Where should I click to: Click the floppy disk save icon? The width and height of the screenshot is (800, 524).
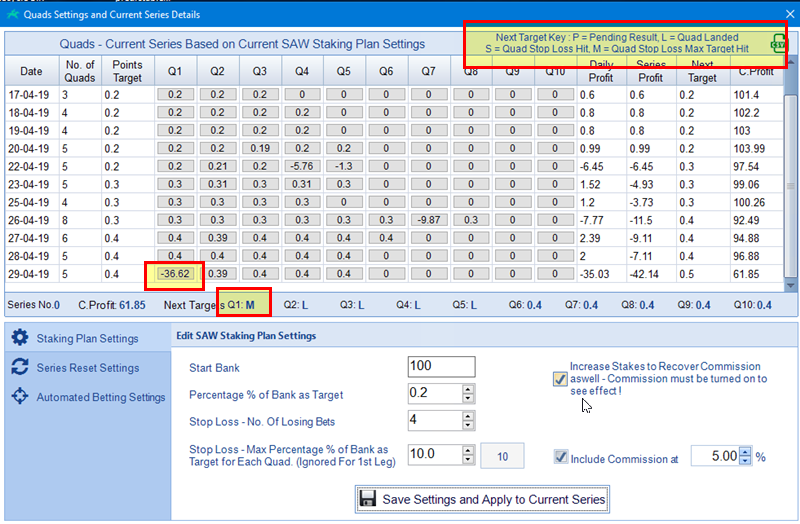click(x=367, y=498)
